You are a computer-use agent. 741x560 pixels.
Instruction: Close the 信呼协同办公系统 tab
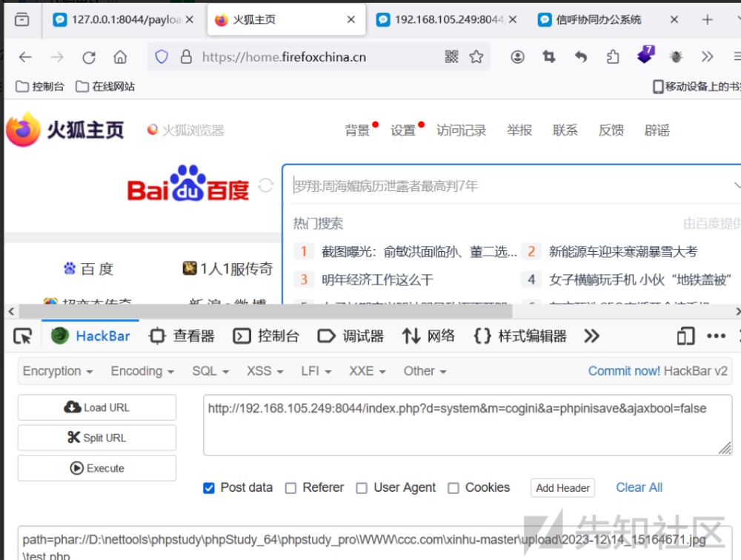coord(674,19)
